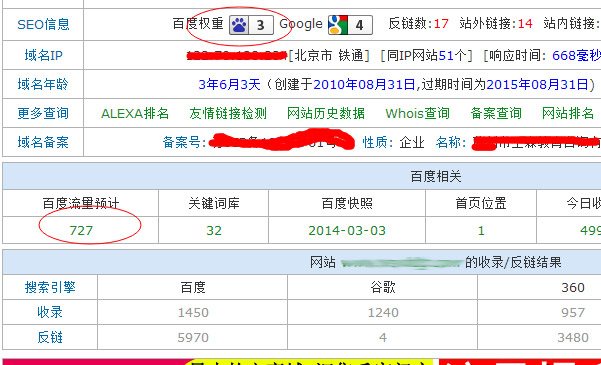Click 360 indexed count 957

point(573,312)
